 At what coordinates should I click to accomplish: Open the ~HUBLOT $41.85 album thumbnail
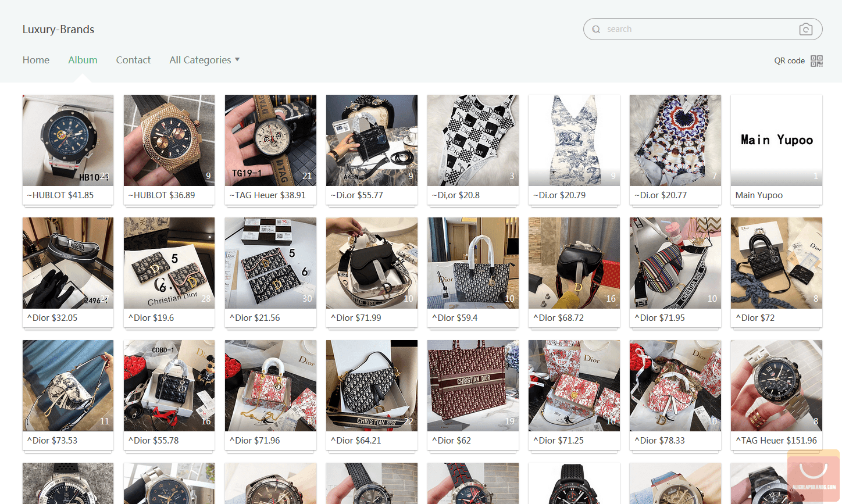[x=68, y=140]
